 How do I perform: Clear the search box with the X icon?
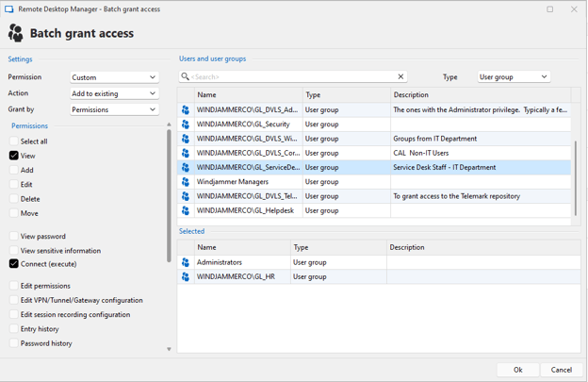400,77
